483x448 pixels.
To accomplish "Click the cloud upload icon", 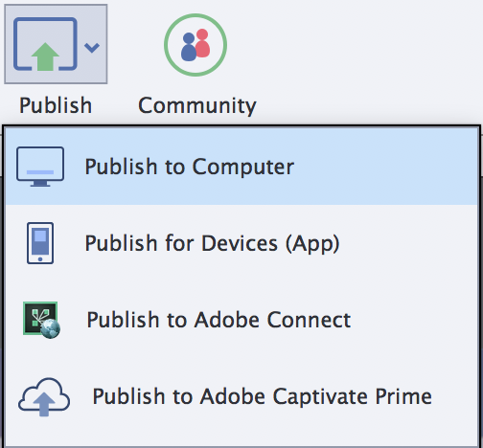I will click(44, 397).
